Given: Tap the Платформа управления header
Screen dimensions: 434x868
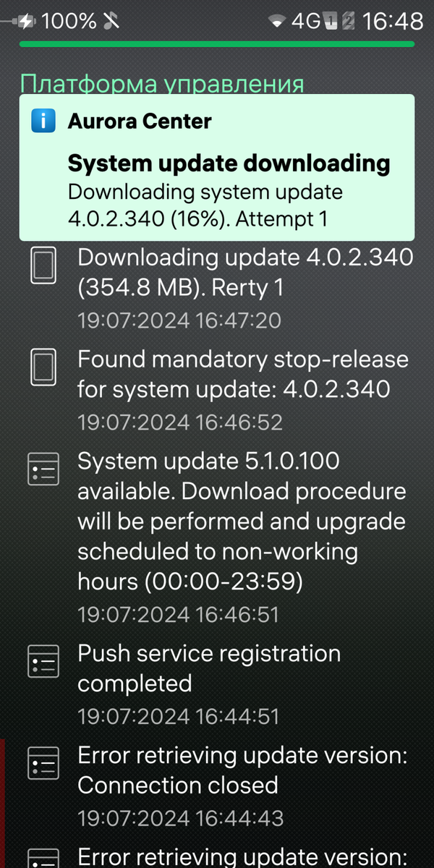Looking at the screenshot, I should [162, 84].
